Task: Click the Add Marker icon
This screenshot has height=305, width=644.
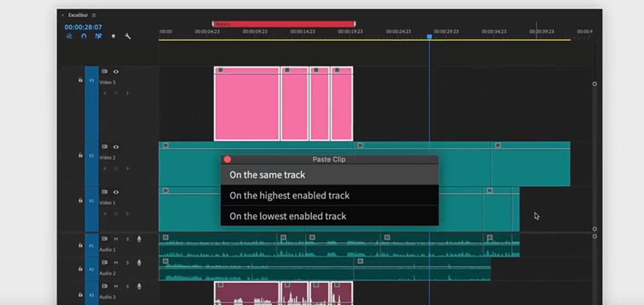Action: [x=113, y=36]
